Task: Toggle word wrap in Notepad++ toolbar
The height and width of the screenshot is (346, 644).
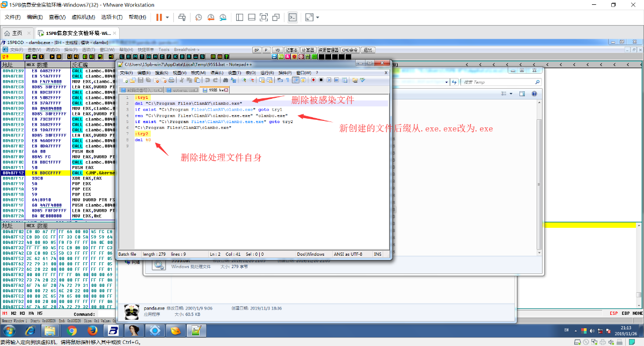Action: coord(280,80)
